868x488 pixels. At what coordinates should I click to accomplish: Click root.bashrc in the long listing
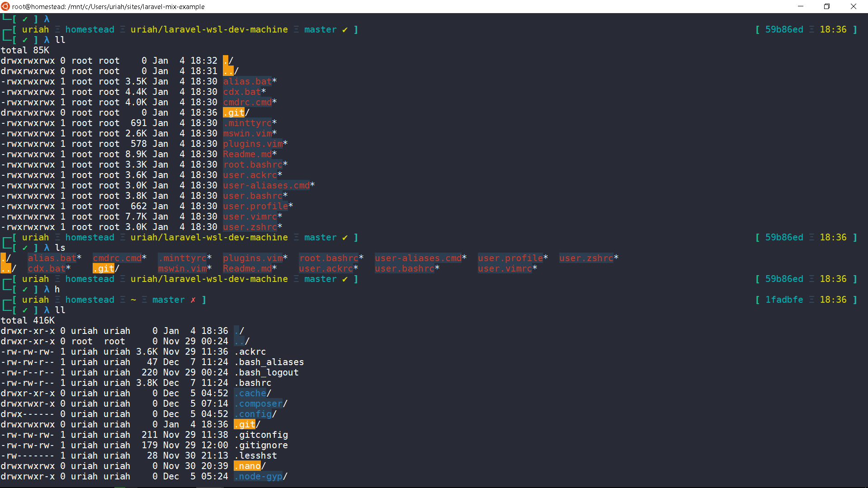pos(253,164)
